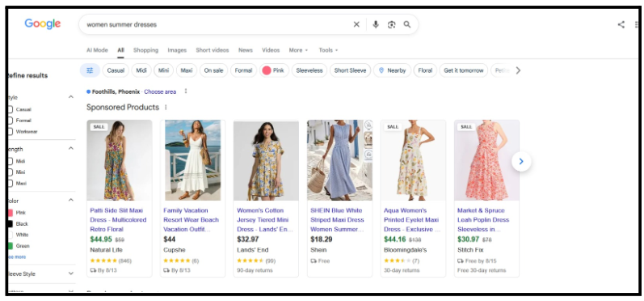Choose White swatch in Color sidebar
The height and width of the screenshot is (301, 644).
click(10, 235)
